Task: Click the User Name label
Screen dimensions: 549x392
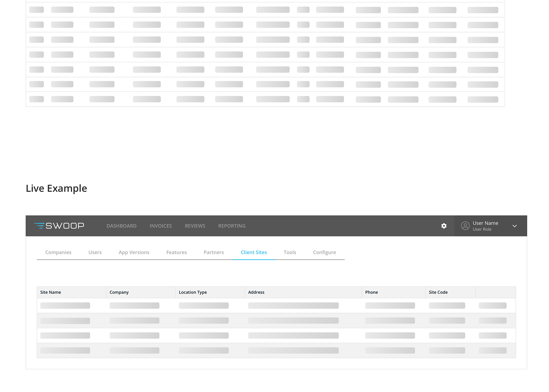Action: 485,223
